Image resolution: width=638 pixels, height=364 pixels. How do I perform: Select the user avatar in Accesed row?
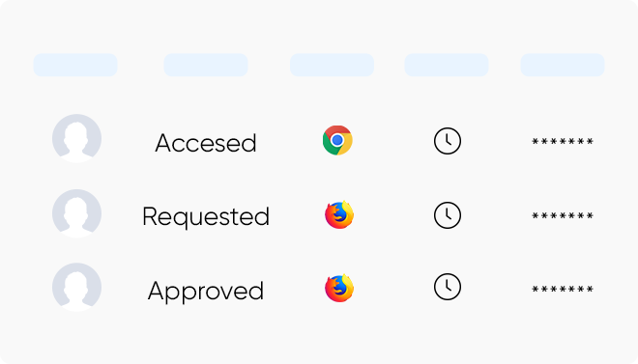click(77, 138)
